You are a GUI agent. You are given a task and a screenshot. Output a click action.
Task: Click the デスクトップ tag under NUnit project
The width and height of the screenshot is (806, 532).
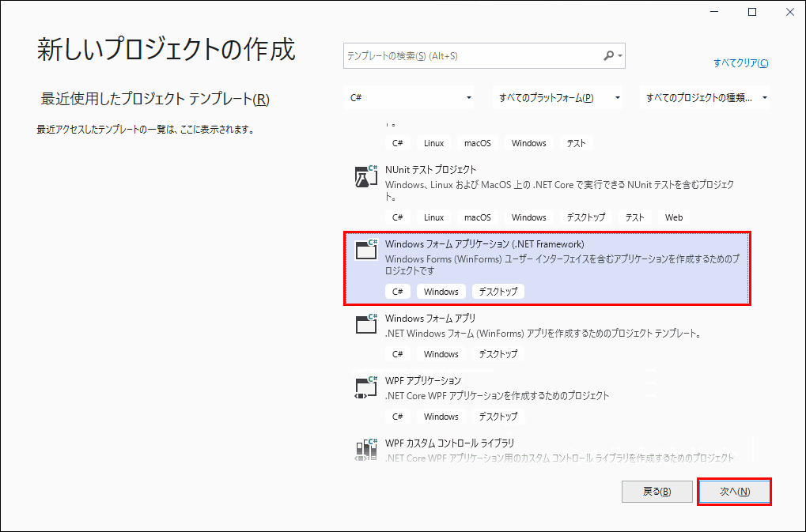(x=585, y=217)
